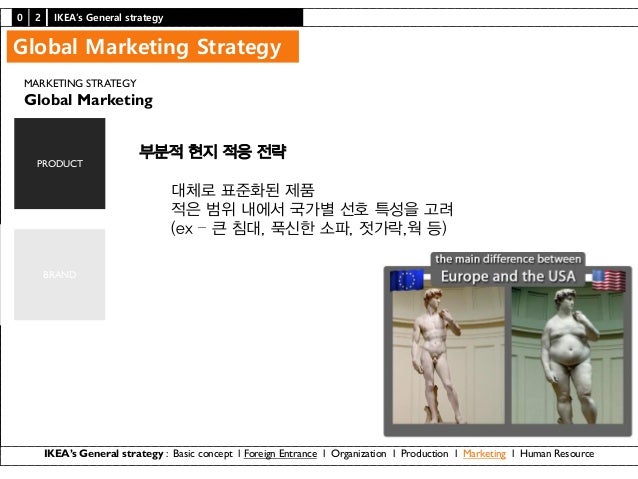Image resolution: width=638 pixels, height=479 pixels.
Task: Click the section number "2" in header
Action: [38, 17]
